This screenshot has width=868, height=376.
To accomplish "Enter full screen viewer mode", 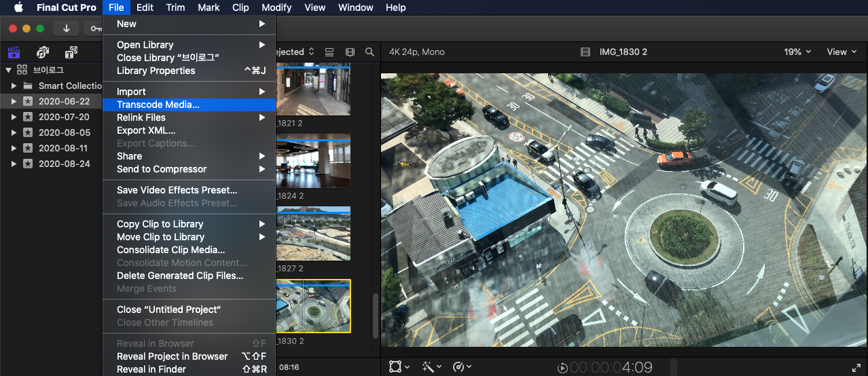I will [856, 367].
